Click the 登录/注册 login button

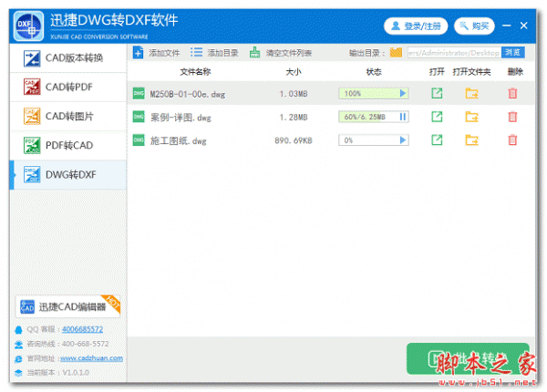click(416, 26)
